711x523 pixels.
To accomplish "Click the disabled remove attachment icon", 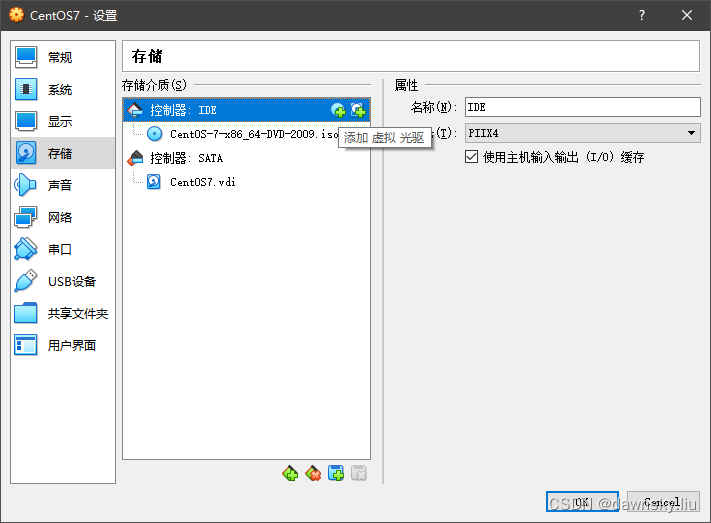I will 359,474.
